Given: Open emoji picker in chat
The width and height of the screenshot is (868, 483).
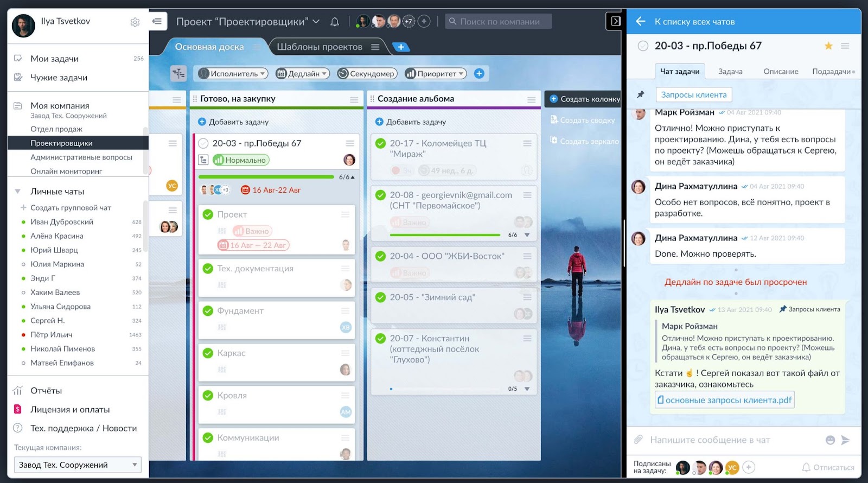Looking at the screenshot, I should pos(830,440).
